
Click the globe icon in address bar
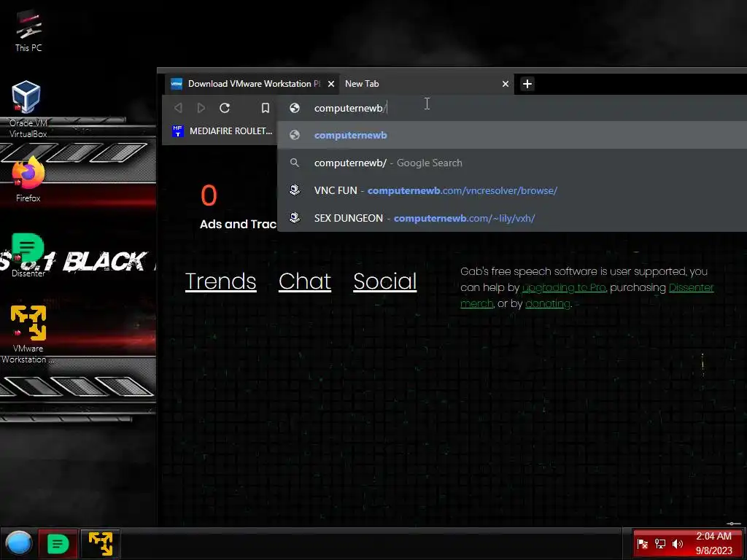click(x=295, y=108)
